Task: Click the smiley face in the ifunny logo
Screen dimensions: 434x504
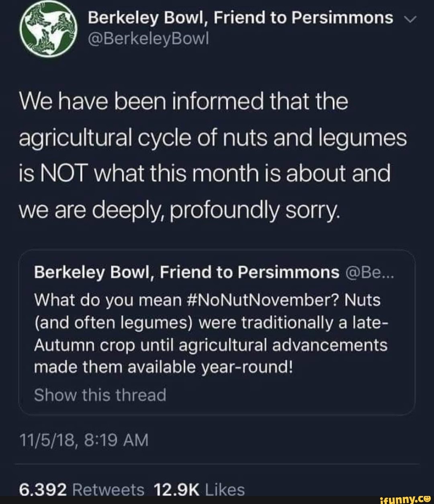Action: click(x=427, y=498)
